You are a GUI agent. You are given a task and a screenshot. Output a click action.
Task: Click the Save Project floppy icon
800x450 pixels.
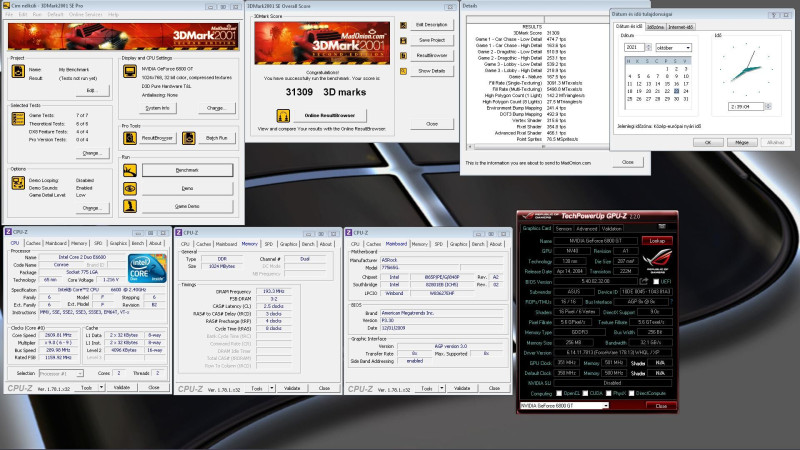point(403,40)
